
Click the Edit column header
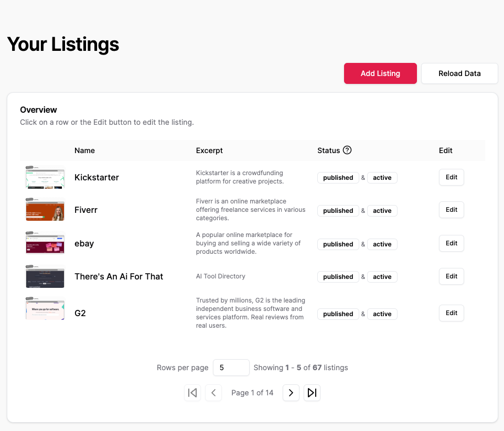(x=445, y=150)
